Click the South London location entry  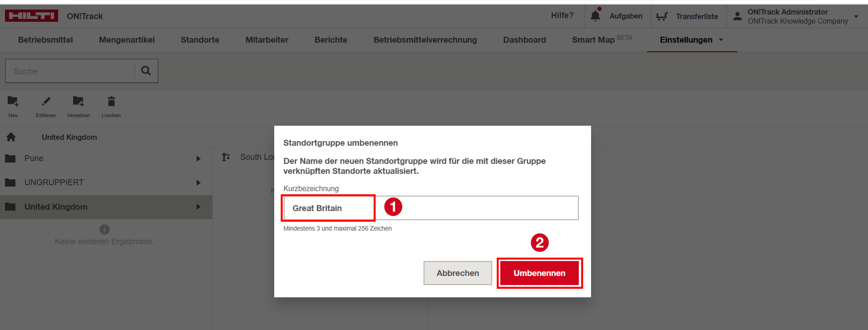tap(257, 157)
